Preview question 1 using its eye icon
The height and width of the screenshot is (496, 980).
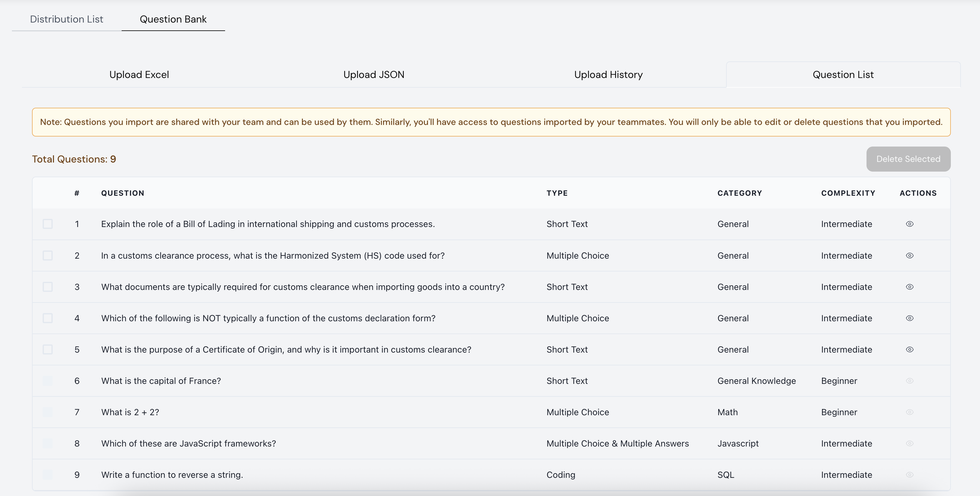point(910,224)
